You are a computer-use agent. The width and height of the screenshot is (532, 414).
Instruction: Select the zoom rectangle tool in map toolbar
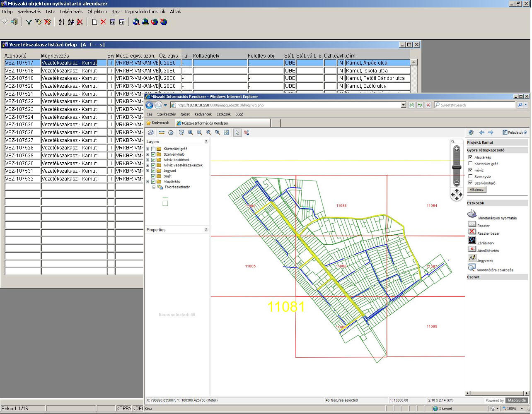181,133
